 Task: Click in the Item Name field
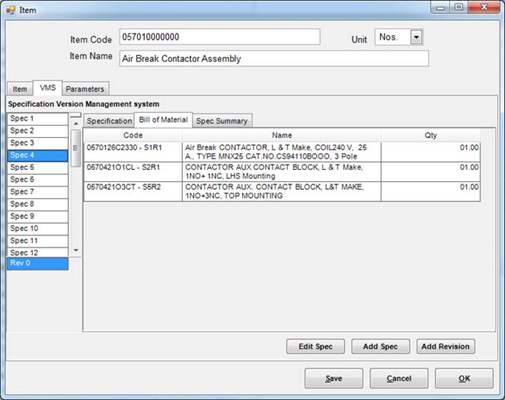tap(274, 59)
